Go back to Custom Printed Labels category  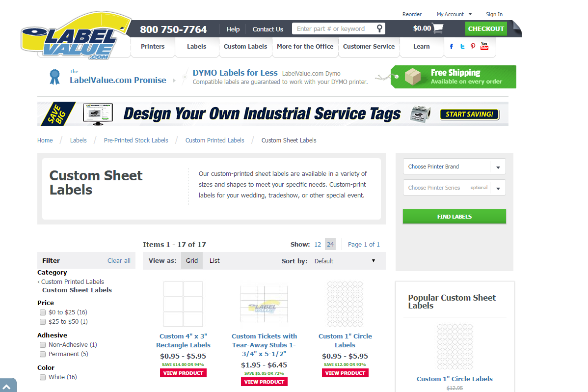[72, 282]
